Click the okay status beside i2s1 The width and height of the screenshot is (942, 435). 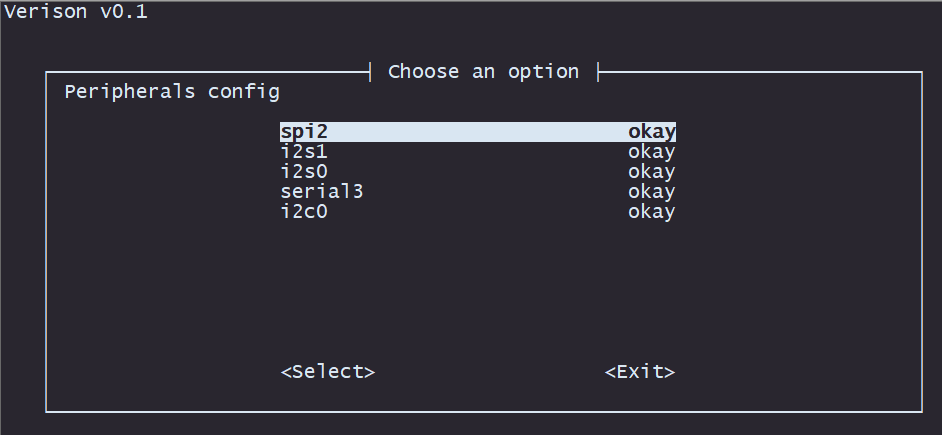click(x=652, y=152)
